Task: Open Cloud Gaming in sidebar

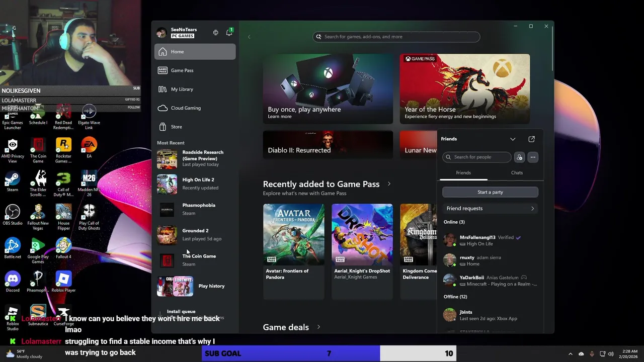Action: [195, 108]
